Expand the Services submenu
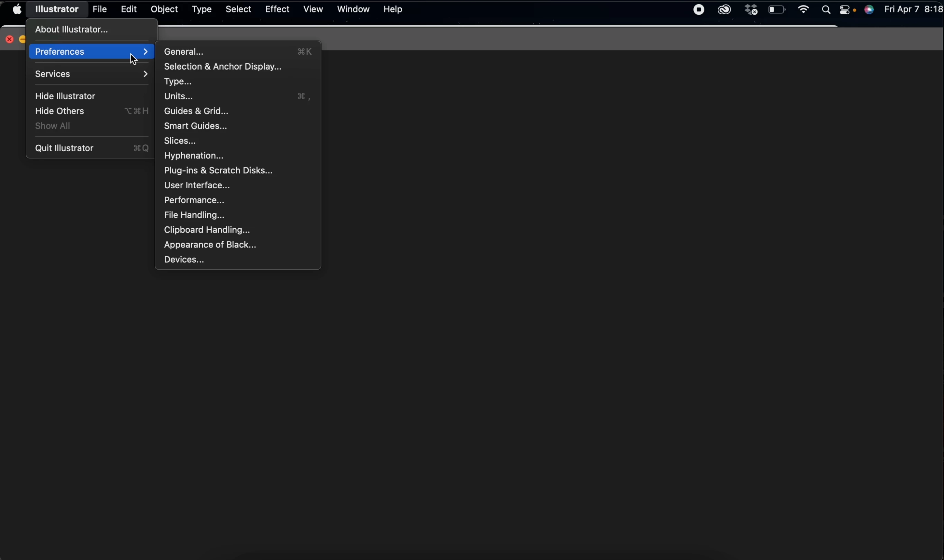 92,74
